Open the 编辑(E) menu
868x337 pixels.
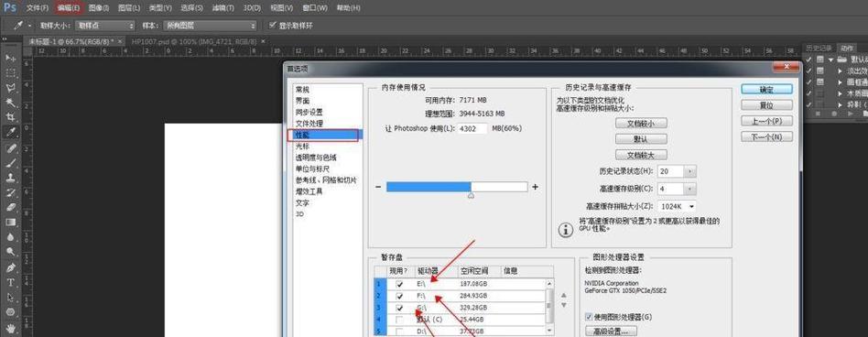click(x=69, y=7)
